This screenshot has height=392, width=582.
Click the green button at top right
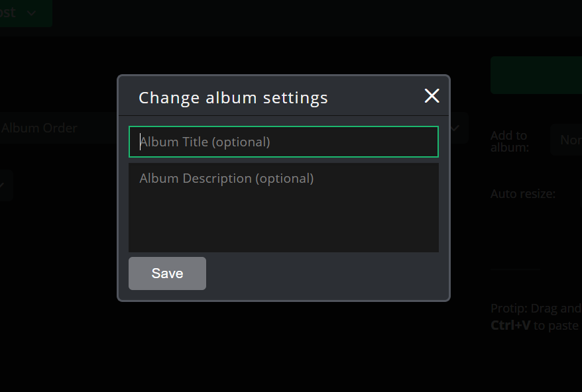coord(536,75)
